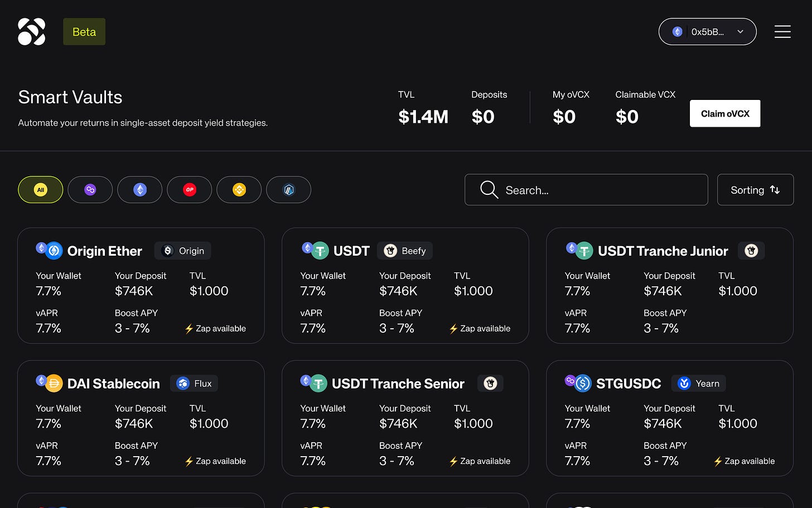This screenshot has height=508, width=812.
Task: Click protocol badge on USDT Tranche Junior
Action: point(751,251)
